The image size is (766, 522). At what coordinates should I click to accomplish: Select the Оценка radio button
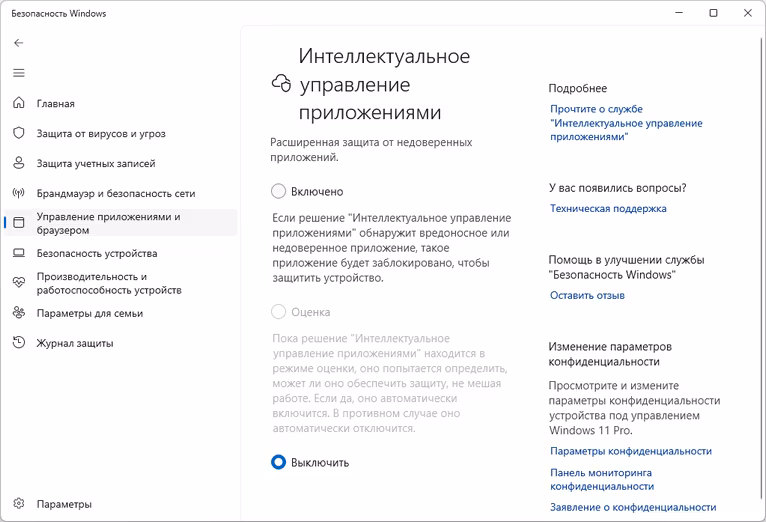278,312
